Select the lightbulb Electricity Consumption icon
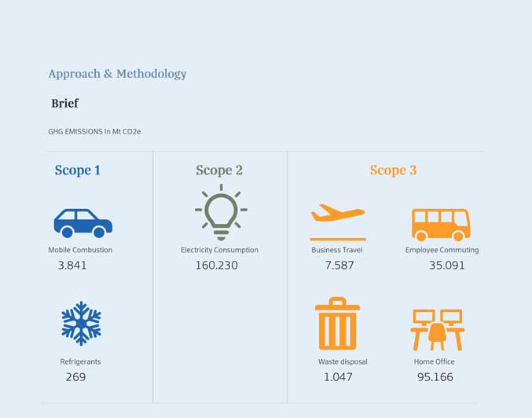Viewport: 532px width, 418px height. point(221,212)
